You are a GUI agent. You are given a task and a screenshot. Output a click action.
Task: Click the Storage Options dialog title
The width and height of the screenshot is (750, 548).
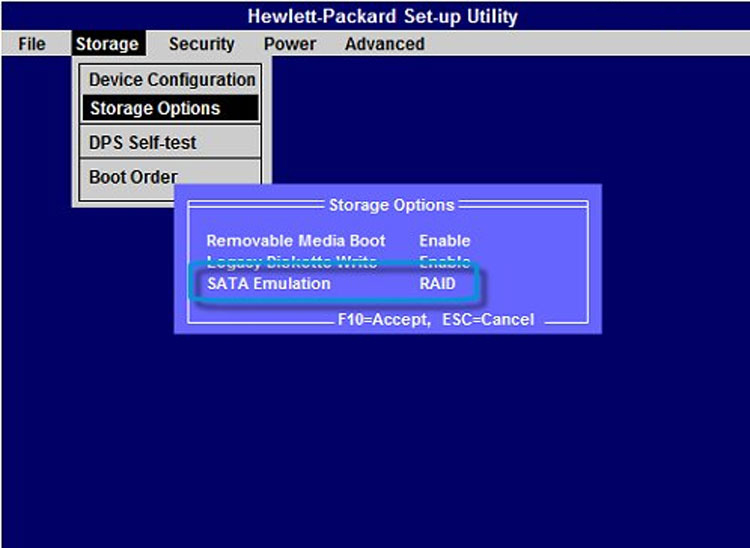[x=391, y=205]
